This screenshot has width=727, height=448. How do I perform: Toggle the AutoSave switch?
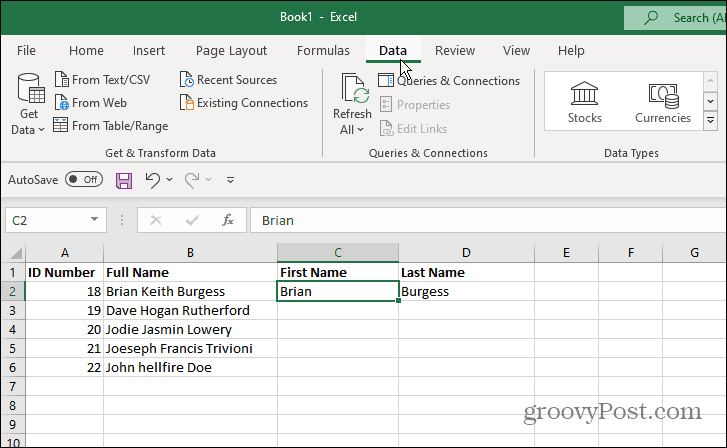83,180
